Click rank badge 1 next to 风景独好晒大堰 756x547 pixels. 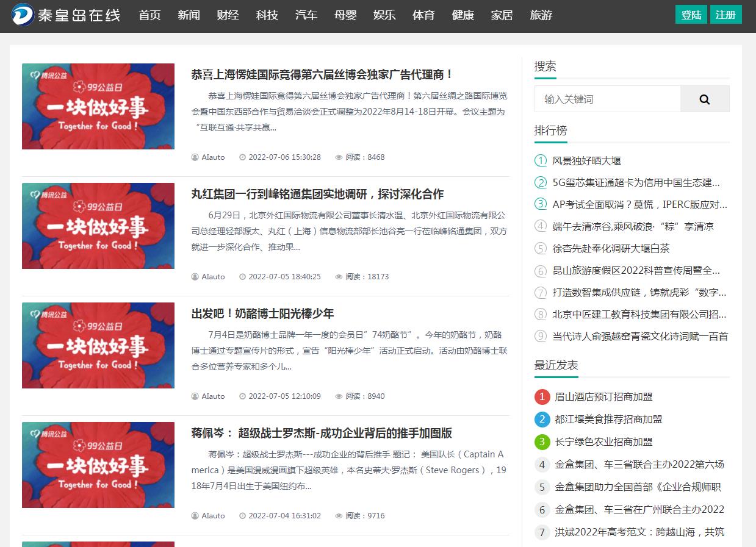(x=541, y=160)
